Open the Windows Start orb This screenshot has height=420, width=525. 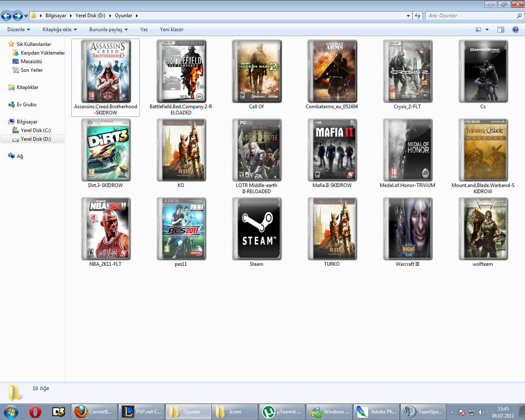11,411
